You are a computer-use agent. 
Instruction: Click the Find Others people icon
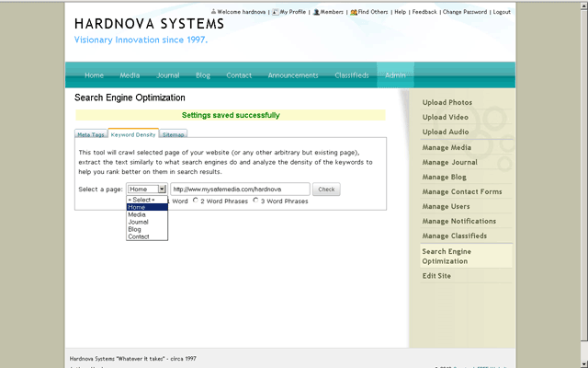[x=354, y=12]
